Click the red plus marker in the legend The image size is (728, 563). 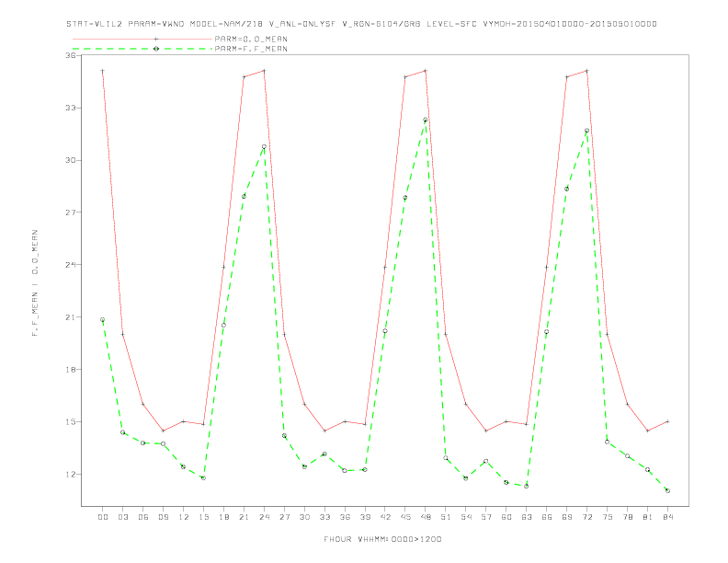tap(156, 39)
